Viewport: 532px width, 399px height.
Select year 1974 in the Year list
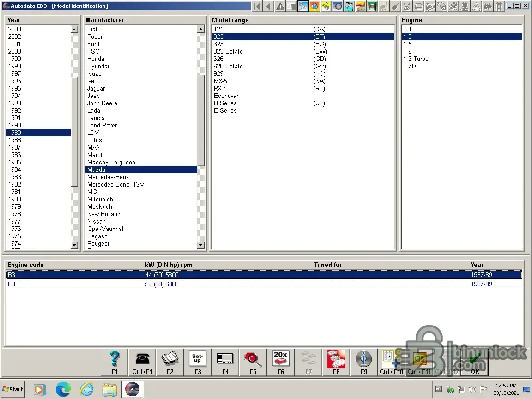click(38, 244)
